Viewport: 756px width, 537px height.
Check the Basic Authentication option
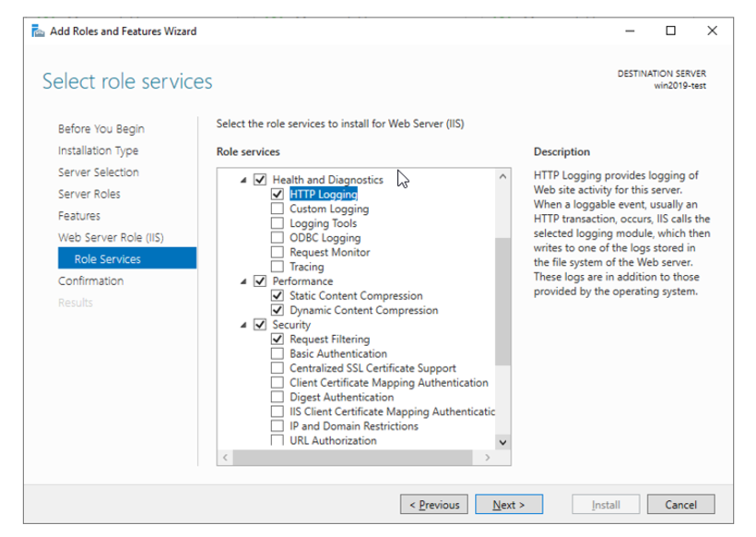click(278, 353)
